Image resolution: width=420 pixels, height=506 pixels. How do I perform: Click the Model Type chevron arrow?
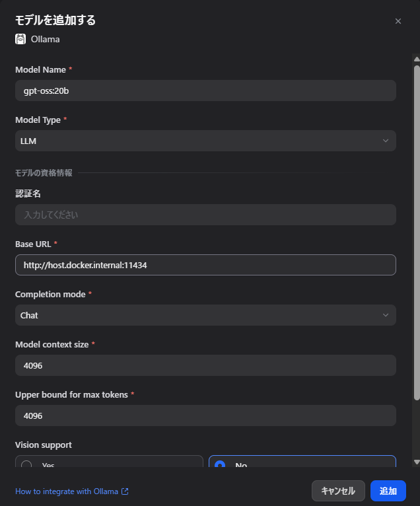point(386,141)
